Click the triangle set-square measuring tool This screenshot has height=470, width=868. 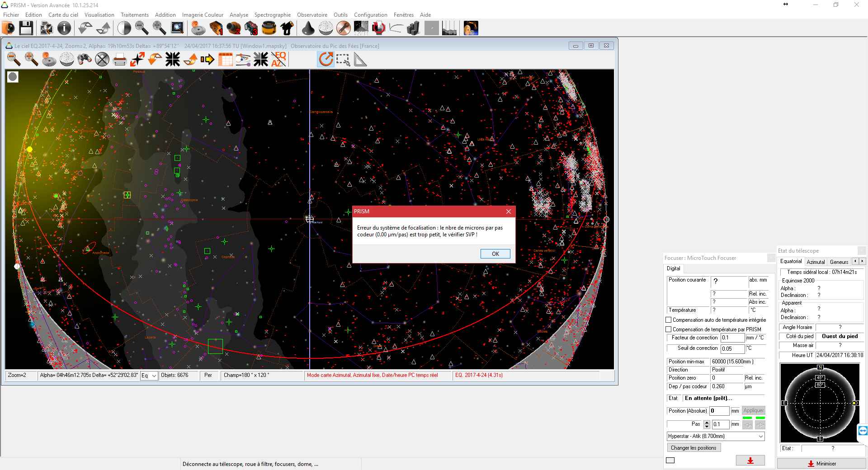pyautogui.click(x=360, y=59)
